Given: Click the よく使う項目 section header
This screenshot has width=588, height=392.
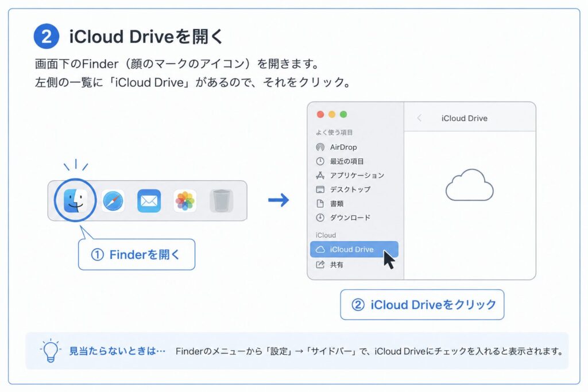Looking at the screenshot, I should pyautogui.click(x=334, y=132).
